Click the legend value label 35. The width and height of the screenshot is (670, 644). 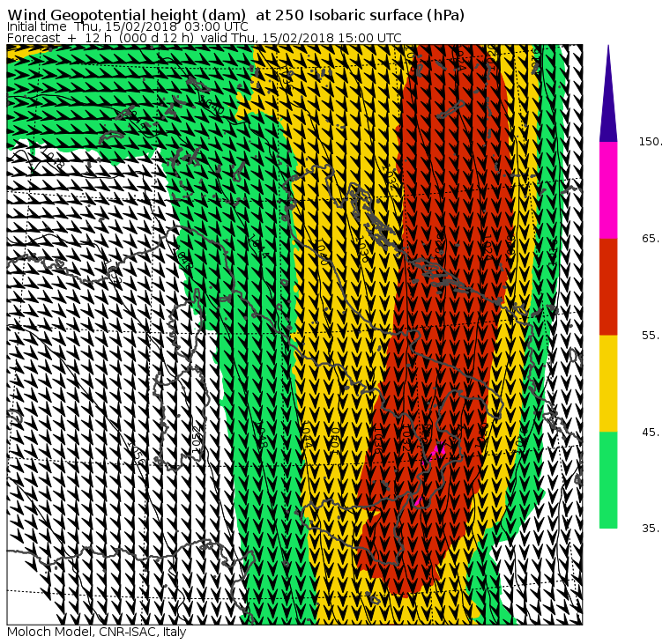651,529
